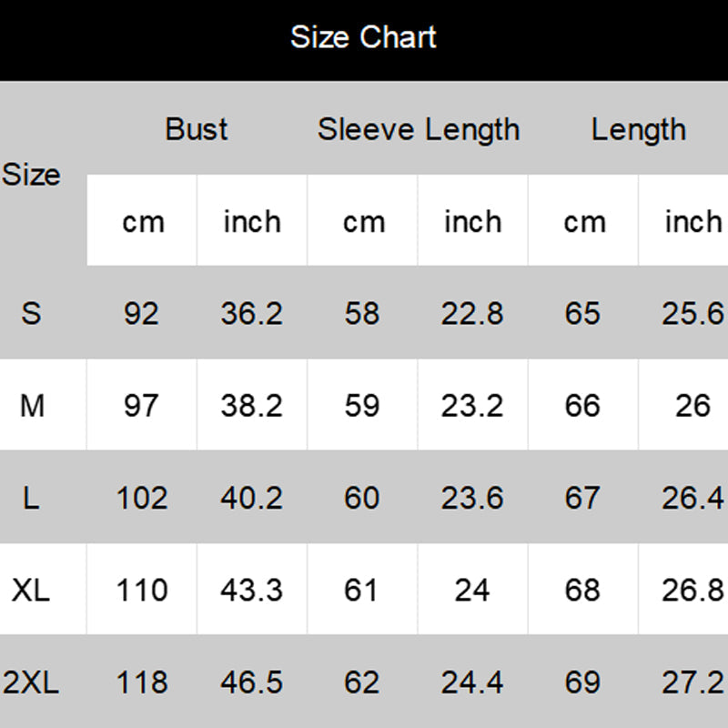Click the 2XL size row label
Image resolution: width=728 pixels, height=728 pixels.
(31, 682)
